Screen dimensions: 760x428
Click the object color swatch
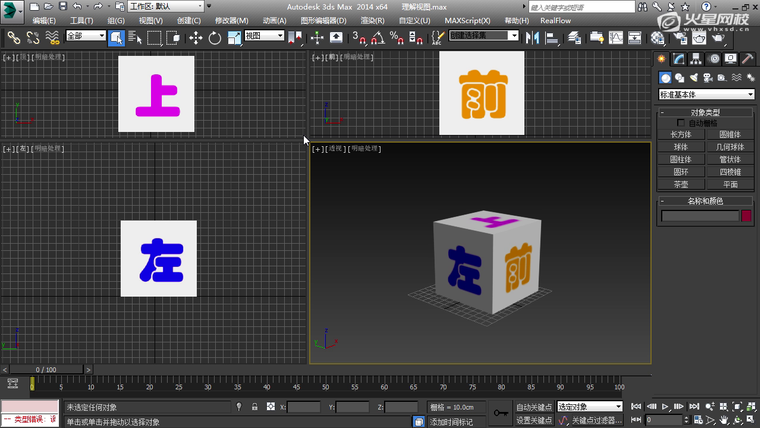[x=745, y=215]
